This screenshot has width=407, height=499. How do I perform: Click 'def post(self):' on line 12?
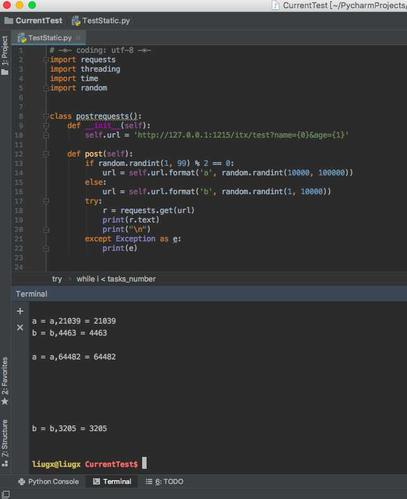coord(100,154)
